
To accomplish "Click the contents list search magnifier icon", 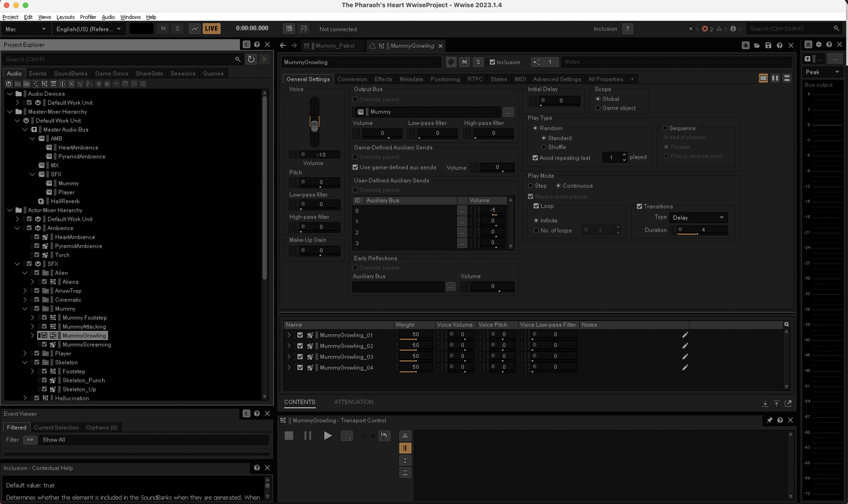I will (x=786, y=325).
